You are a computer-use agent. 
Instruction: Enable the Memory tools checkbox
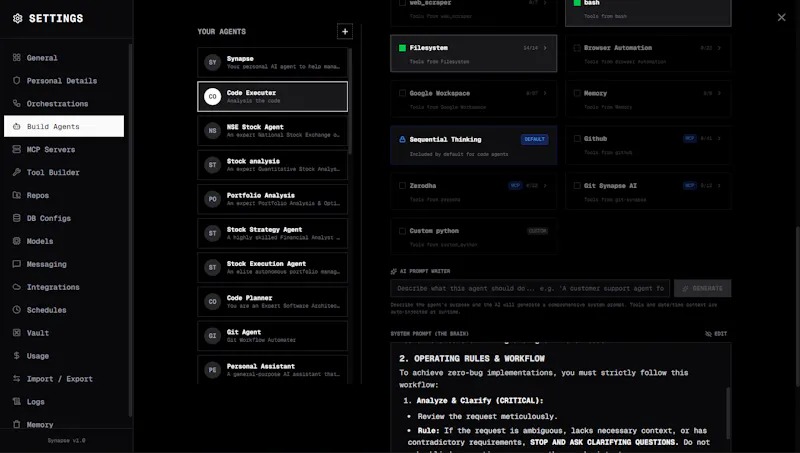click(577, 93)
